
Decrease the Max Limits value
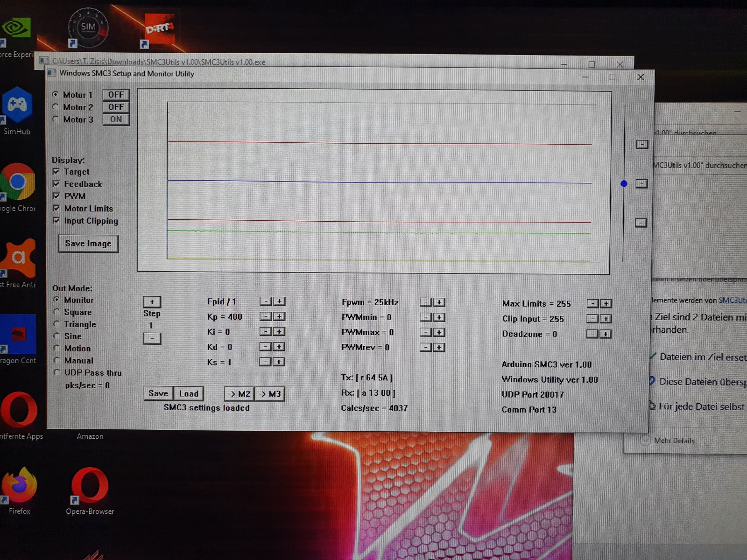pyautogui.click(x=592, y=304)
